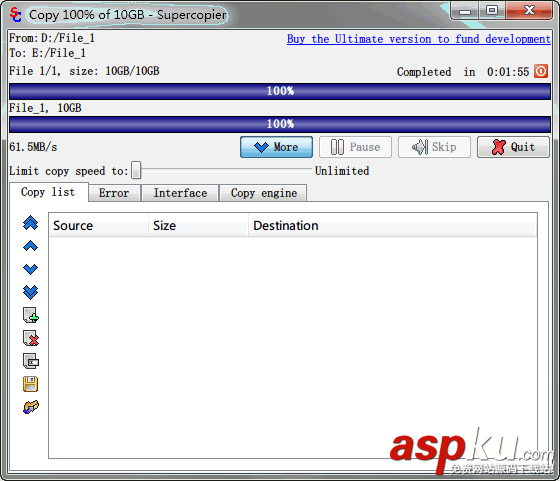Quit Supercopier with the Quit button

coord(513,147)
